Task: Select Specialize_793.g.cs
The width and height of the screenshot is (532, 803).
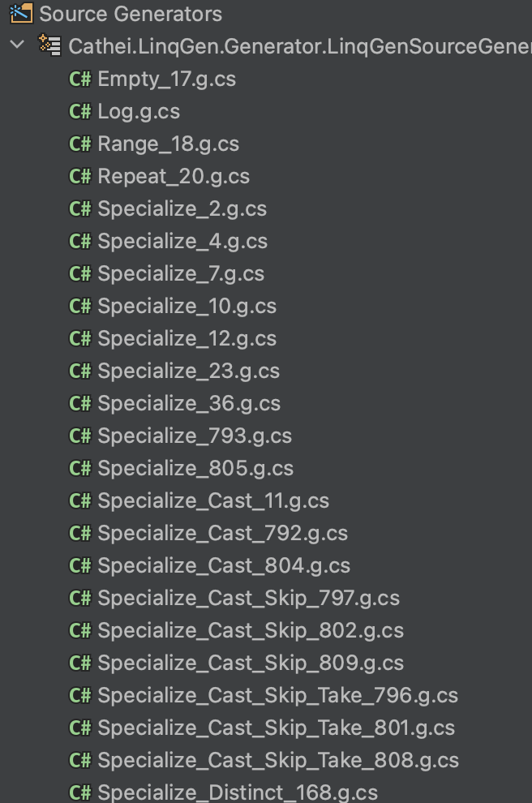Action: click(180, 436)
